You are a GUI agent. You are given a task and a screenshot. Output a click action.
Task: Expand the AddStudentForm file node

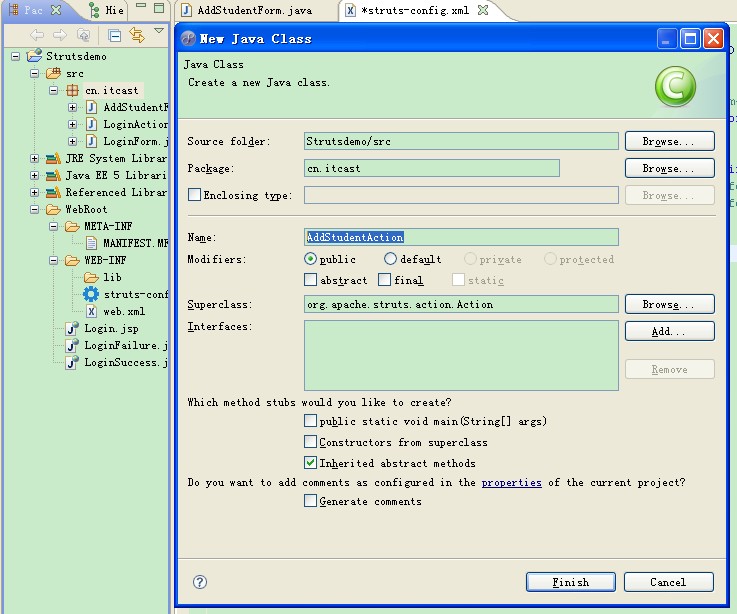[72, 107]
